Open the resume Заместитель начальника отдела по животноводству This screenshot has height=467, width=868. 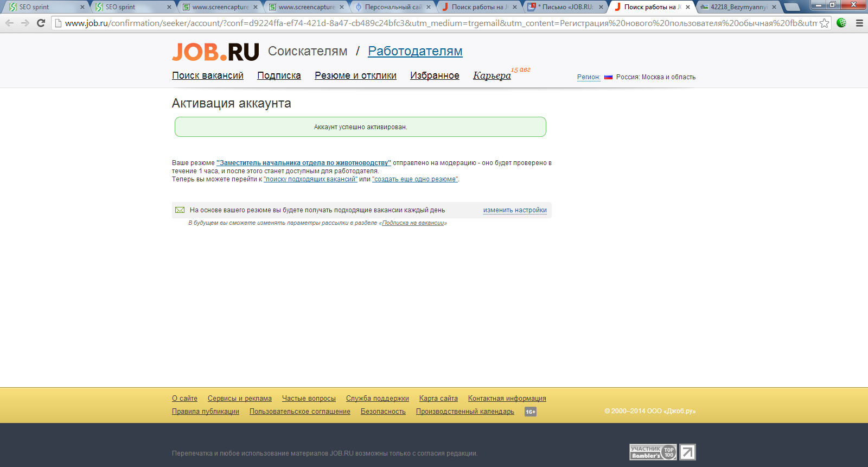coord(304,163)
